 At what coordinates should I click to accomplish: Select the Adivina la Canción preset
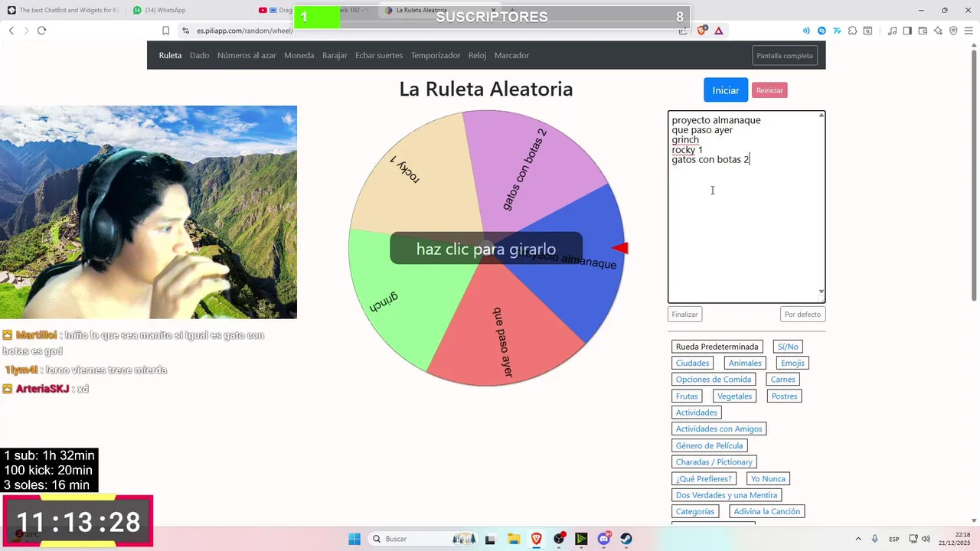pyautogui.click(x=766, y=511)
